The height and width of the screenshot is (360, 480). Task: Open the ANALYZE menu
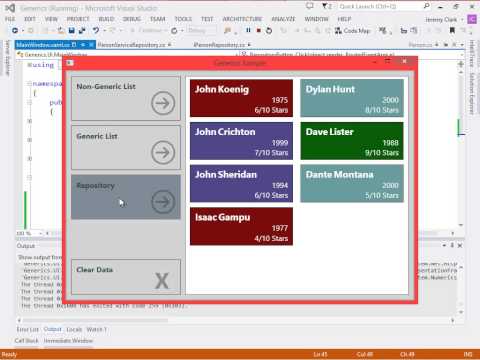(283, 19)
